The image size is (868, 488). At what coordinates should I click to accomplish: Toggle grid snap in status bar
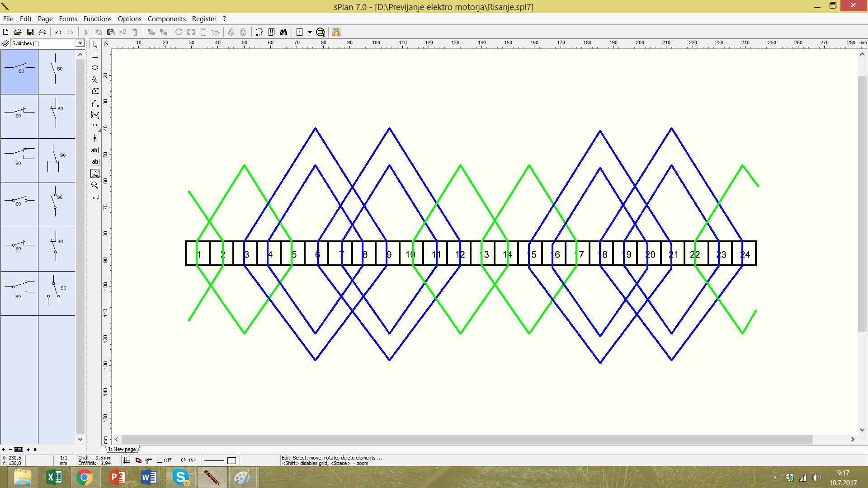[x=127, y=460]
